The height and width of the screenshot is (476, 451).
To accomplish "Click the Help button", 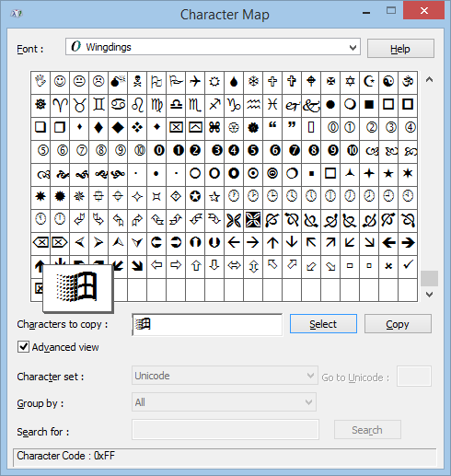I will [400, 49].
